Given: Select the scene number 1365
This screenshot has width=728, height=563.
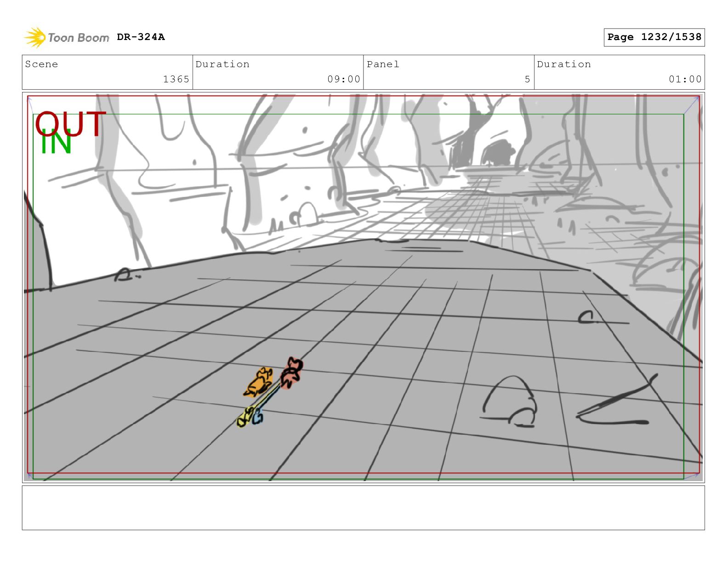Looking at the screenshot, I should coord(176,79).
